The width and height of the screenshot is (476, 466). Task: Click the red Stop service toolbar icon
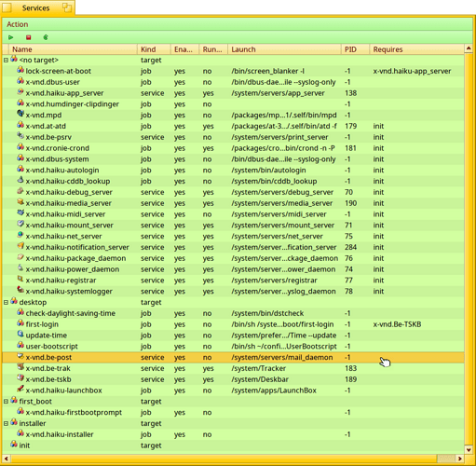(x=29, y=37)
